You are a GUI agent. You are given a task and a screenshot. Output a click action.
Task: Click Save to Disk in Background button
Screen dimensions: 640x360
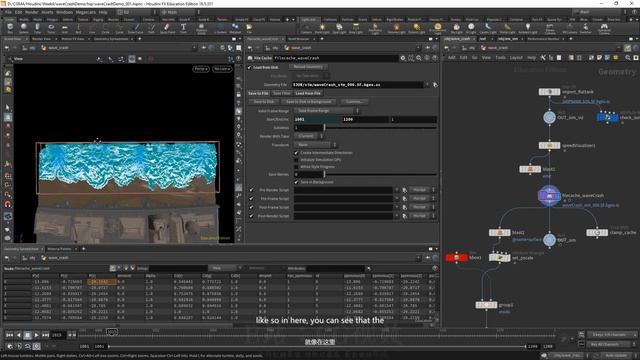point(309,102)
